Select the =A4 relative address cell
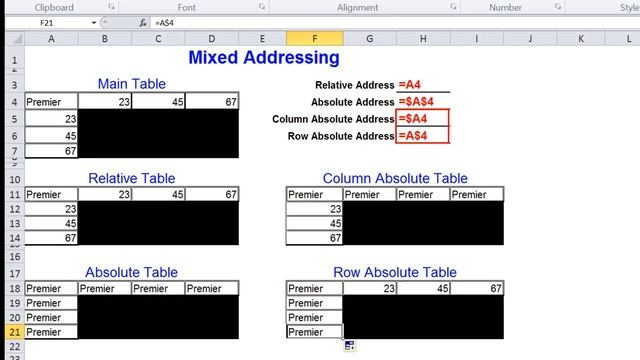This screenshot has width=640, height=360. click(423, 84)
